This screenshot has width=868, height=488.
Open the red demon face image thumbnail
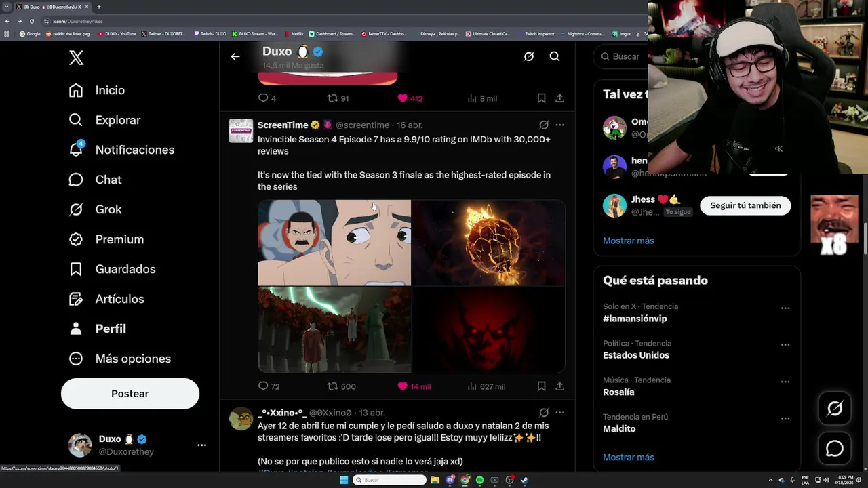489,330
